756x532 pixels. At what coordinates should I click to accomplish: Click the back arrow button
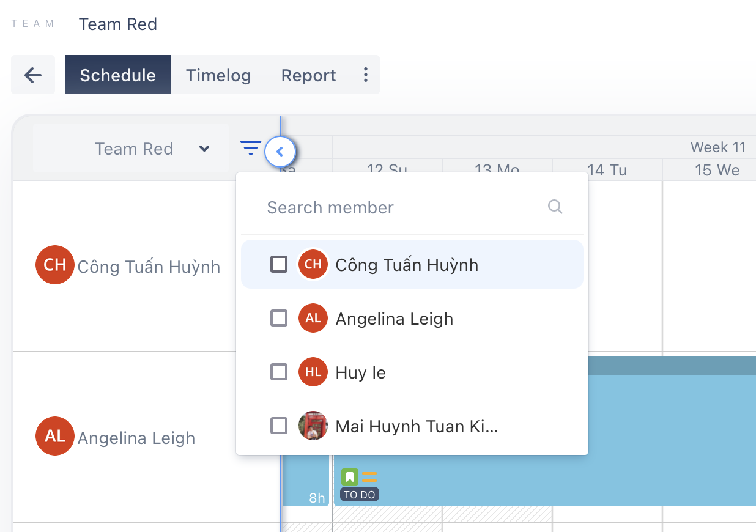(x=33, y=75)
